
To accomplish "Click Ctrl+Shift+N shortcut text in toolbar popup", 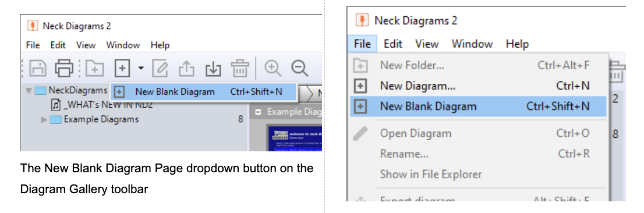I will [256, 92].
